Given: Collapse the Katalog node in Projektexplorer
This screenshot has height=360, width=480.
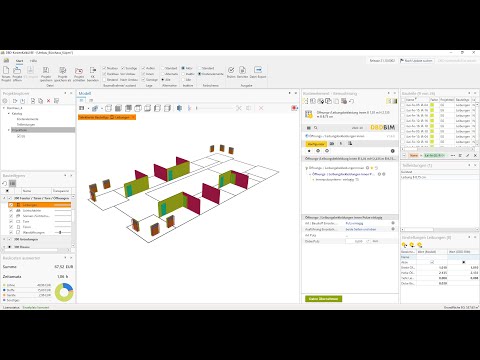Looking at the screenshot, I should (x=9, y=114).
